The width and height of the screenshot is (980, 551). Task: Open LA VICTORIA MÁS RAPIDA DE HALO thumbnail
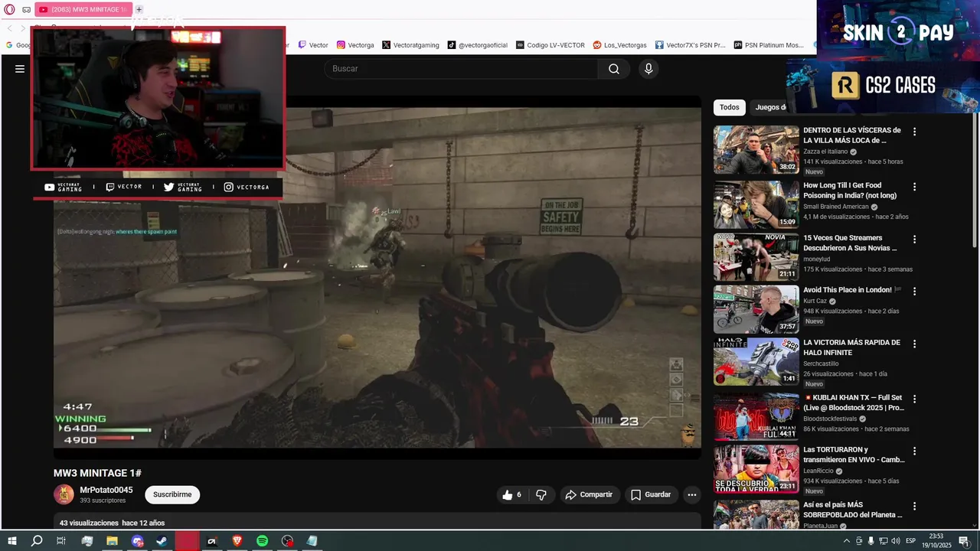click(756, 362)
